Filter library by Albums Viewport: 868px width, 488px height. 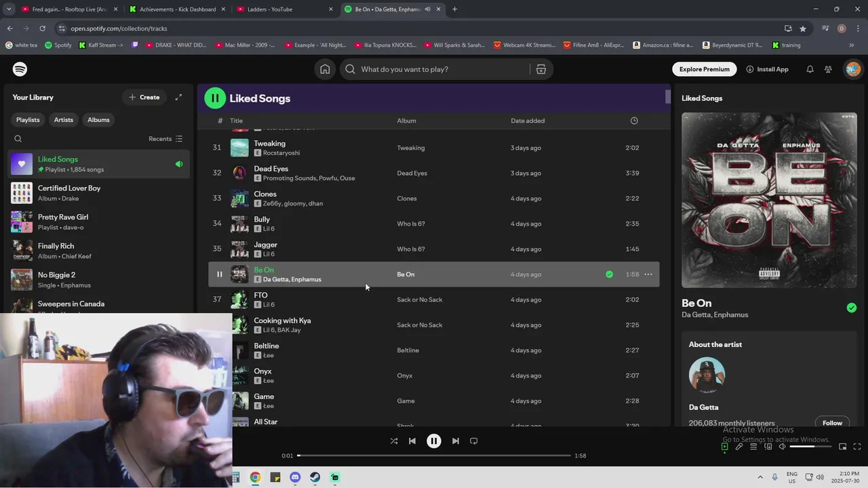point(98,120)
